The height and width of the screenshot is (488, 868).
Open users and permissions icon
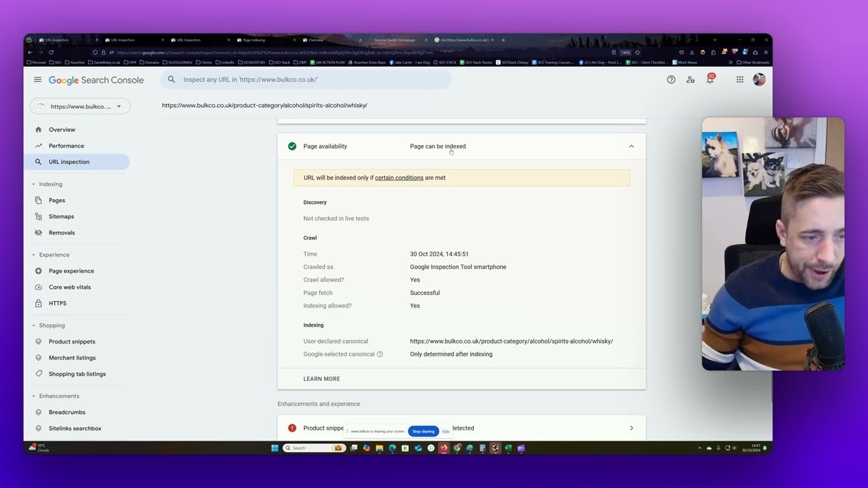click(690, 79)
